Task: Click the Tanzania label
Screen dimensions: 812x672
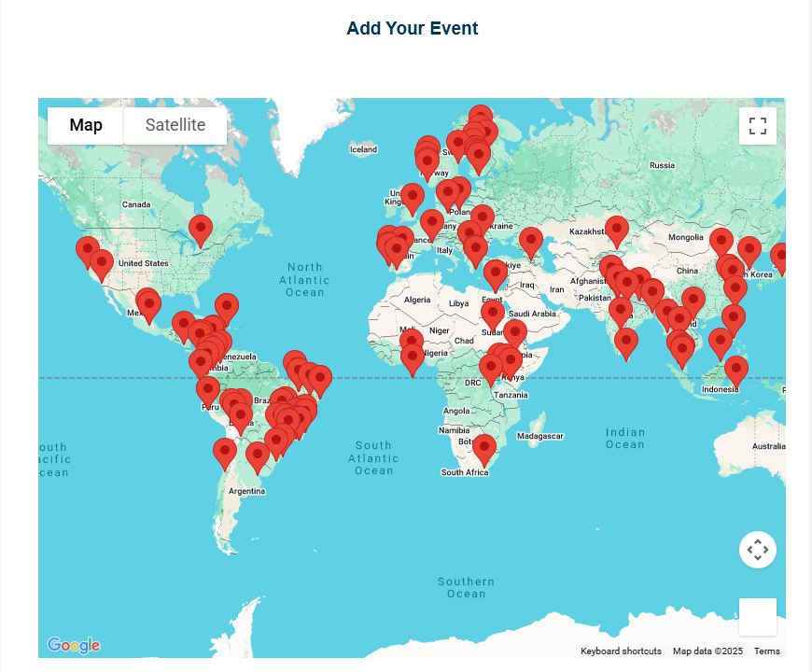Action: coord(511,395)
